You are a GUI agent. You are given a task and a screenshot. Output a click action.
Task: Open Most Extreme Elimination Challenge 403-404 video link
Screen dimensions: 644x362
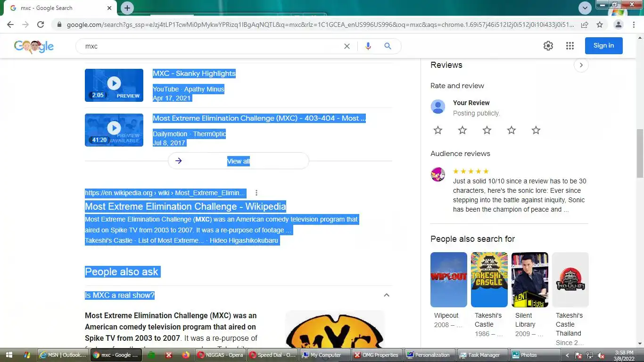tap(259, 118)
